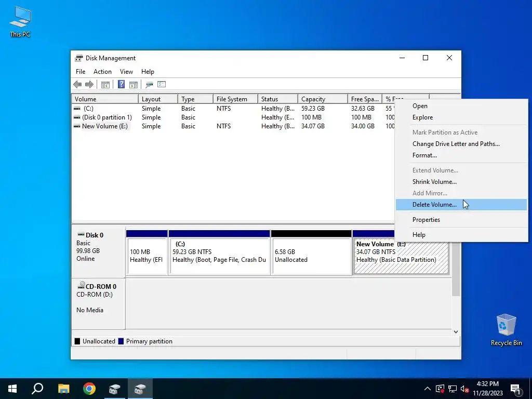Click the 34.00 GB free space cell
The image size is (532, 399).
[363, 126]
